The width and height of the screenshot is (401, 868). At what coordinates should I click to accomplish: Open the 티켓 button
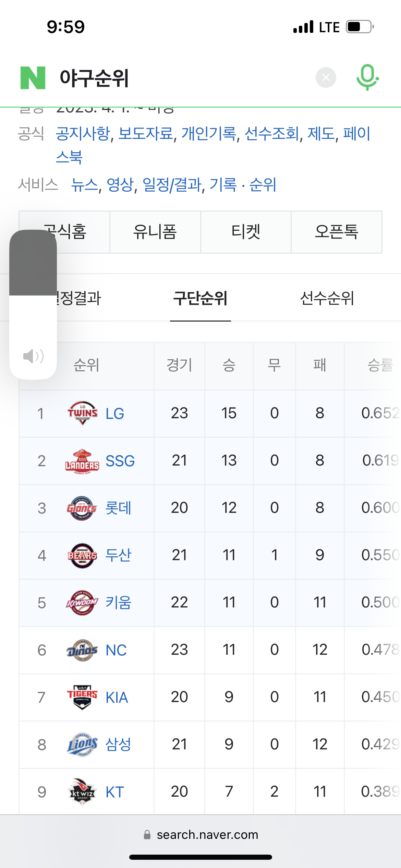tap(246, 232)
